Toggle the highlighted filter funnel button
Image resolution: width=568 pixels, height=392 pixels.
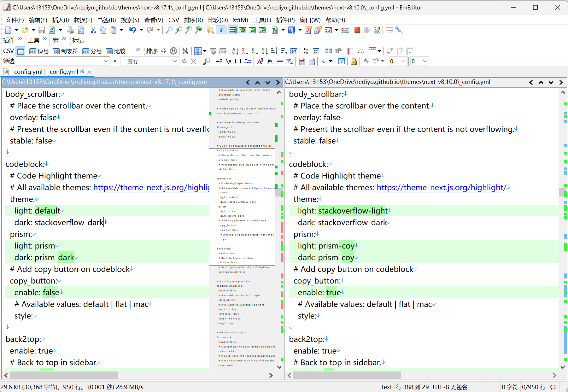(x=221, y=30)
